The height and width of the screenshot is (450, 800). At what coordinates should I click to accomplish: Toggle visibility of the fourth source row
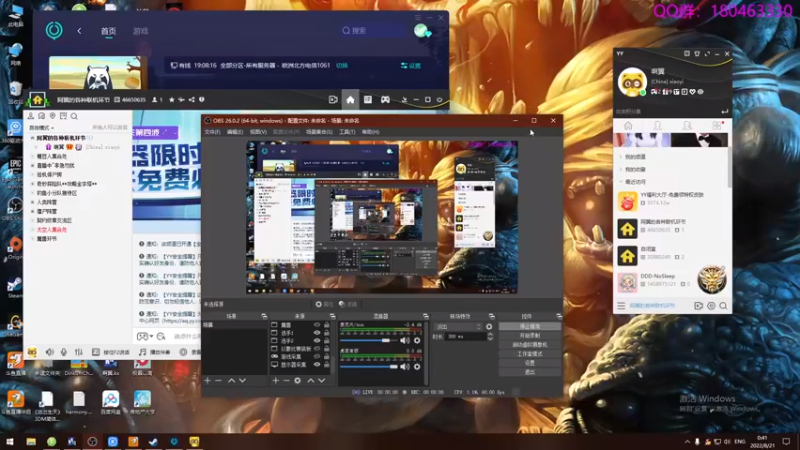pos(317,349)
